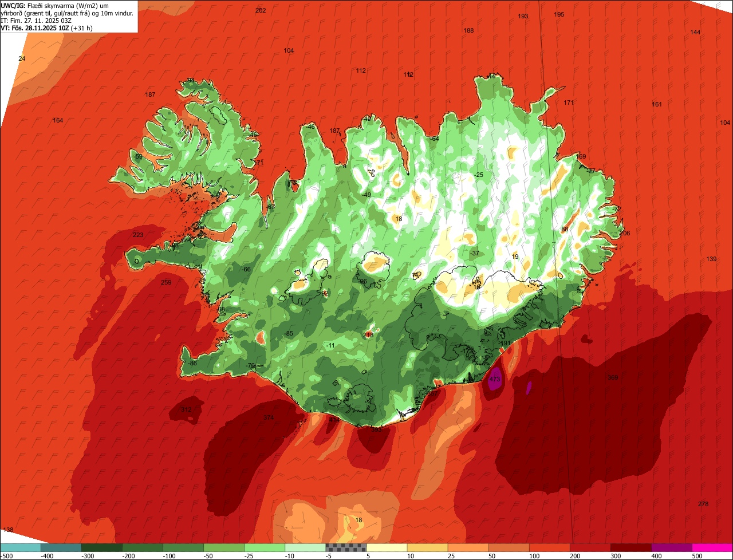The image size is (733, 560).
Task: Select the initial time 'IT: Fim. 27. 11. 2025 03Z'
Action: pyautogui.click(x=36, y=20)
